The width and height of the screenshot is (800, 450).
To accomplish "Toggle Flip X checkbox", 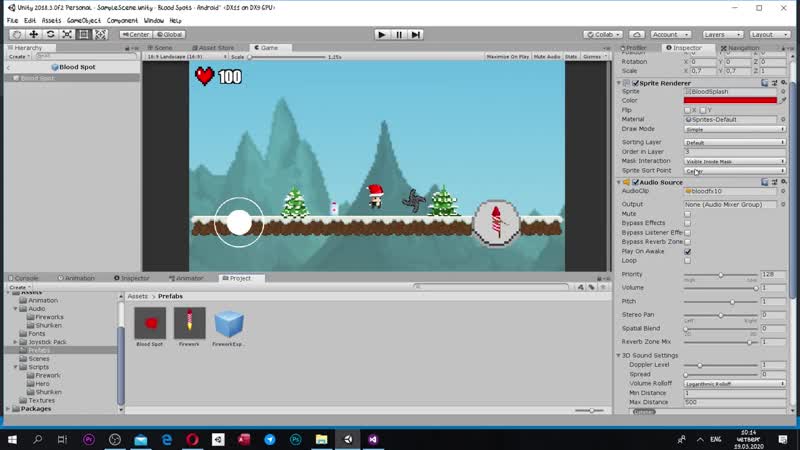I will [x=687, y=110].
